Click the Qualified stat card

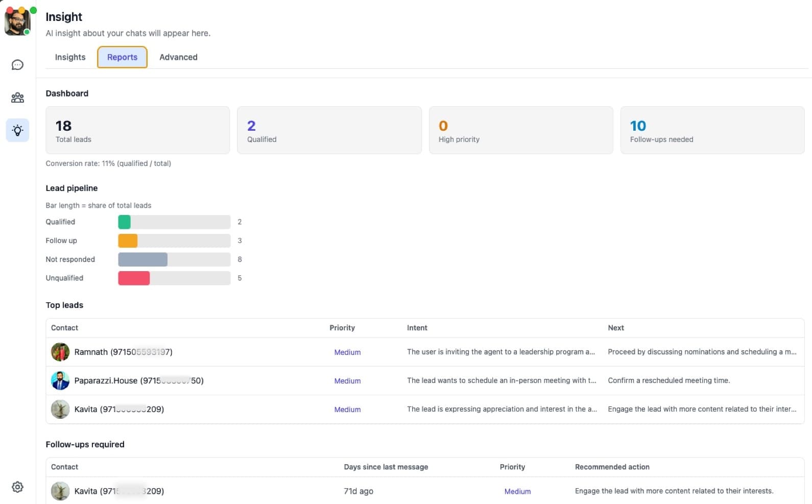(x=329, y=130)
